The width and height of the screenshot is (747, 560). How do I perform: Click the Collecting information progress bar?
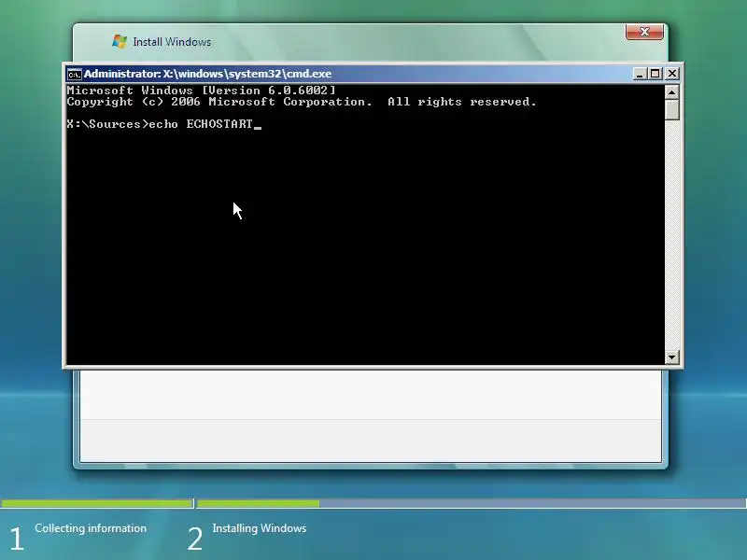point(97,503)
